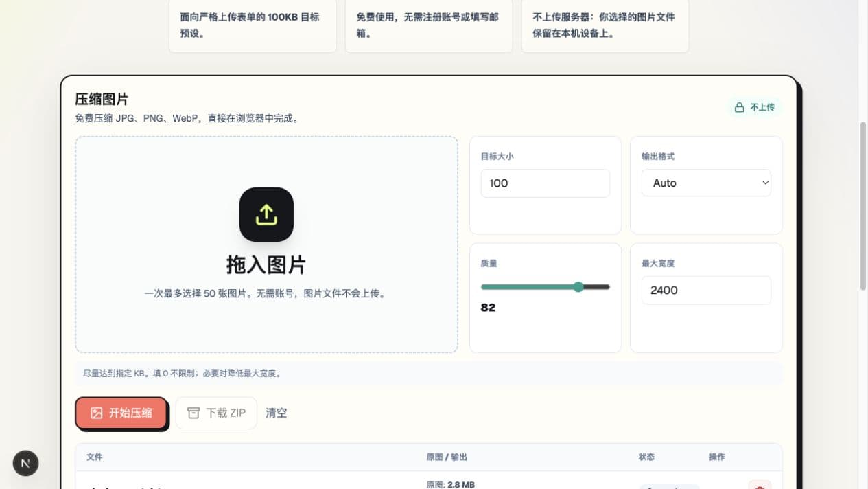Click the 不上传服务器 feature card text

[x=604, y=25]
